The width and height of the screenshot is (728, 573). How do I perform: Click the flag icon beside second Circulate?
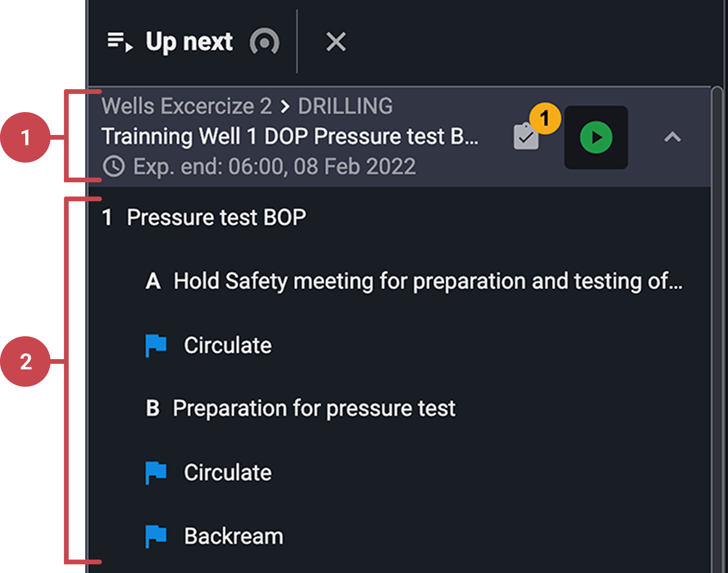[155, 472]
